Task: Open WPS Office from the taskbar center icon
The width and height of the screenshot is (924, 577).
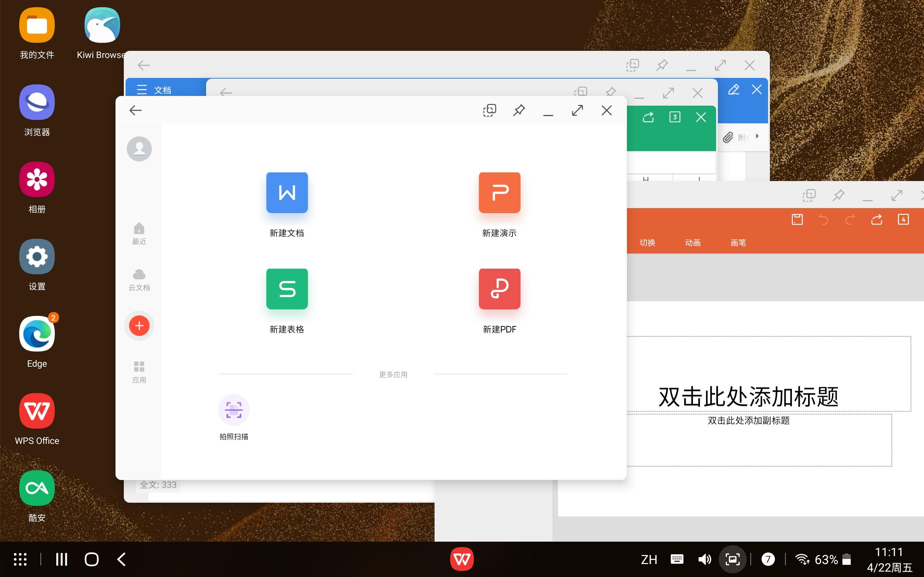Action: 462,559
